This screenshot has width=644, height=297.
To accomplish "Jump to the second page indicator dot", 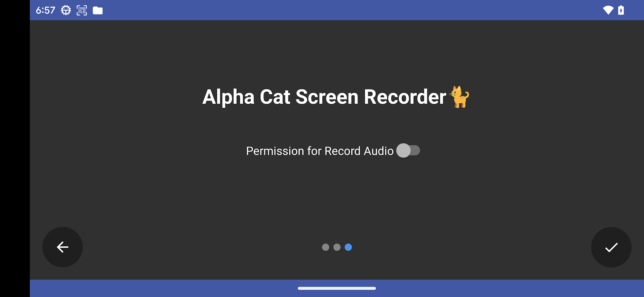I will point(337,247).
